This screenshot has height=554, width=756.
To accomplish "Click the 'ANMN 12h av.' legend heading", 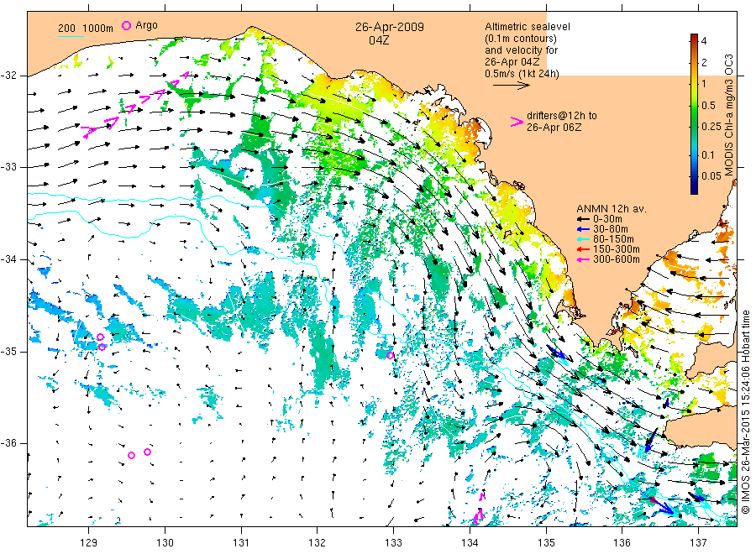I will [x=608, y=207].
